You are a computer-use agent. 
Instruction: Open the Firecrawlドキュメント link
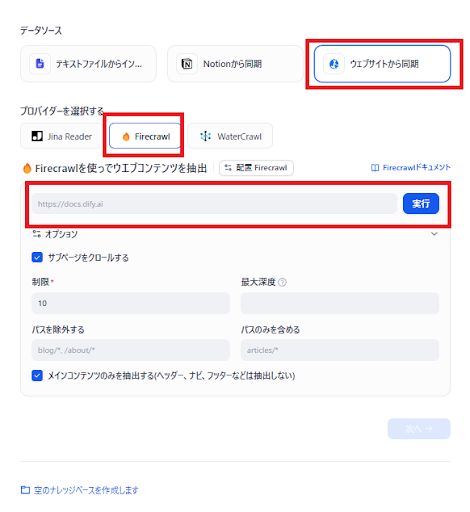pos(416,167)
